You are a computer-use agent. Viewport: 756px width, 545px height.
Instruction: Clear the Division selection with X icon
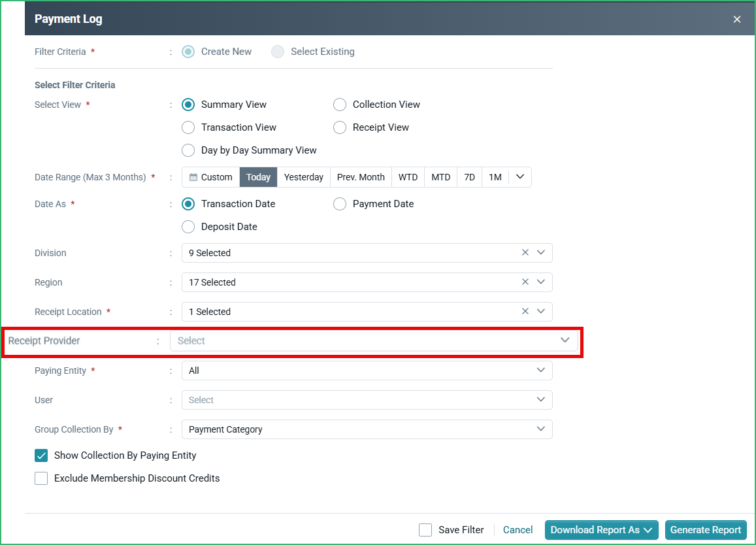point(525,253)
